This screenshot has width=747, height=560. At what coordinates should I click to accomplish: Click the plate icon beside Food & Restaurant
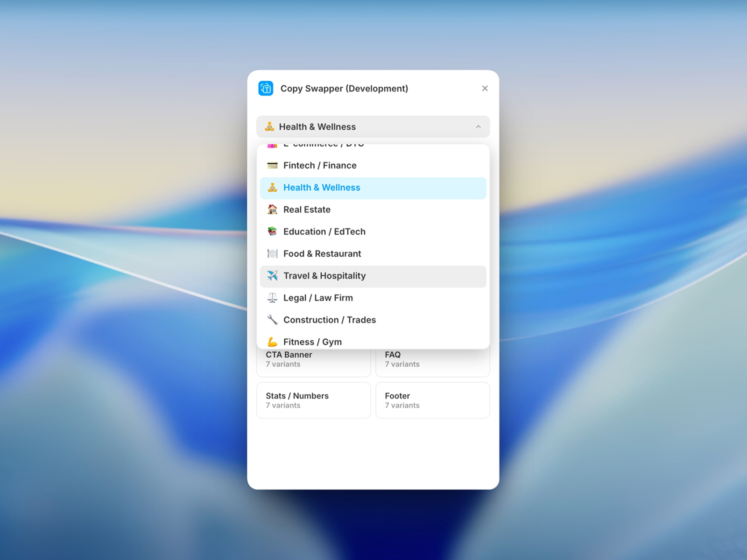pyautogui.click(x=273, y=253)
